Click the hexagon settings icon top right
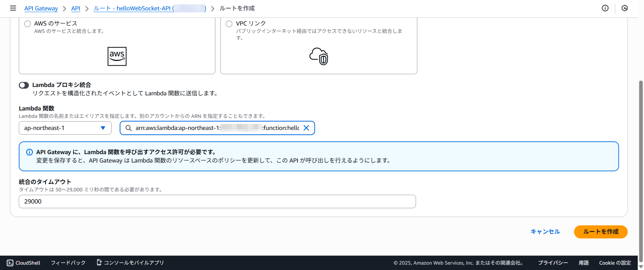Viewport: 644px width, 270px height. pos(624,8)
